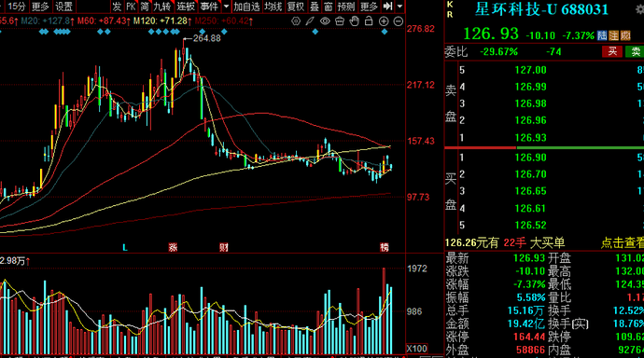Click the blue 陆 badge

[602, 35]
